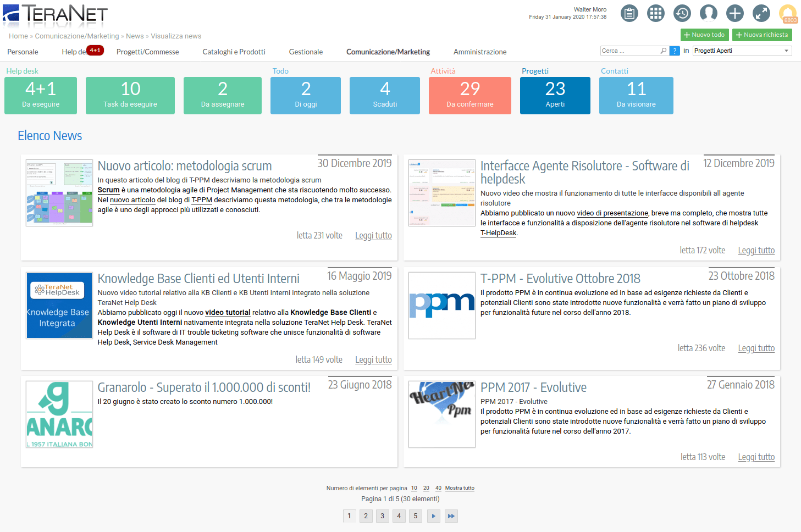
Task: Click the Granarolo news thumbnail
Action: pos(59,414)
